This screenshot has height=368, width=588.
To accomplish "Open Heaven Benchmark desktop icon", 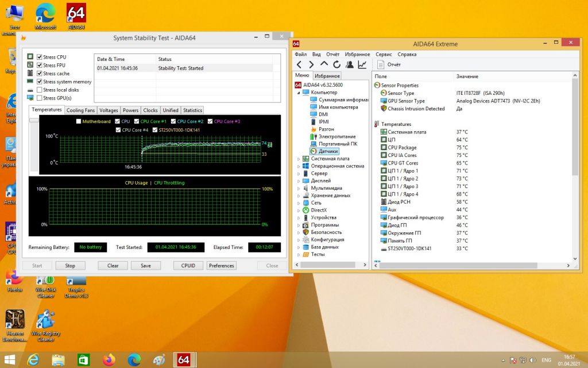I will pos(15,325).
